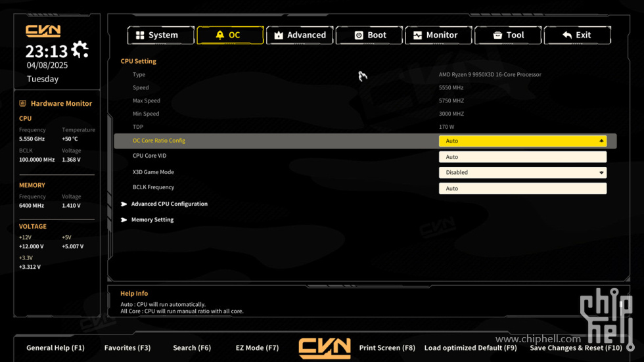Click the 1.368 V CPU voltage reading
The height and width of the screenshot is (362, 644).
[x=71, y=160]
